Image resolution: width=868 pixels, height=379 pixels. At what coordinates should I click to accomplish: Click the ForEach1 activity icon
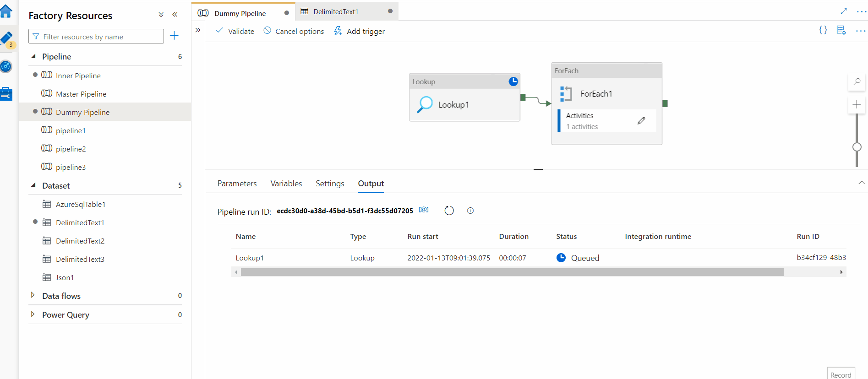point(566,93)
